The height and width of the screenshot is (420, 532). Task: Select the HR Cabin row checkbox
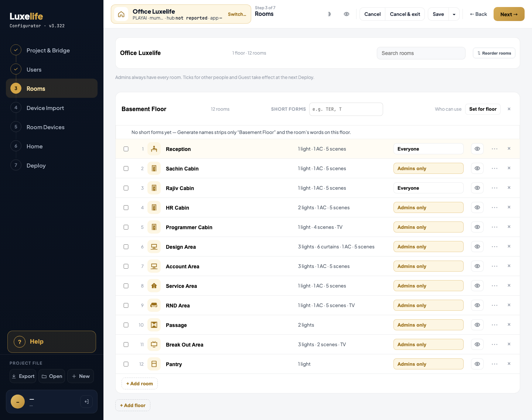tap(126, 207)
